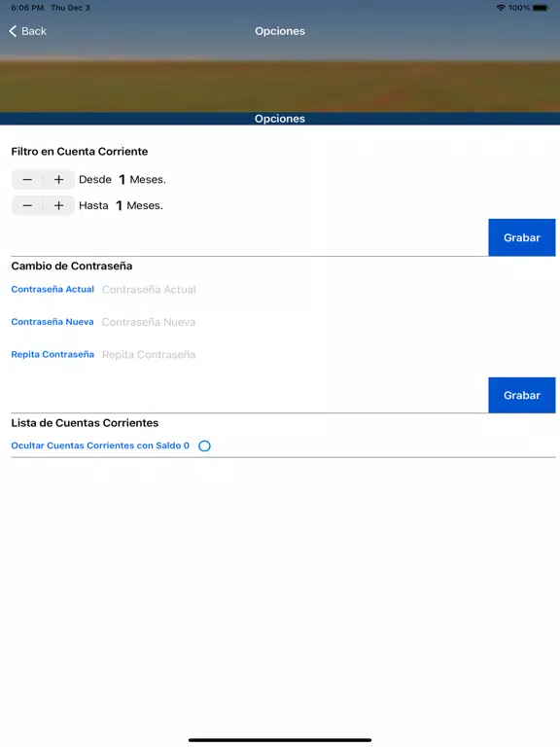Select the blue Contraseña Actual label

[52, 289]
